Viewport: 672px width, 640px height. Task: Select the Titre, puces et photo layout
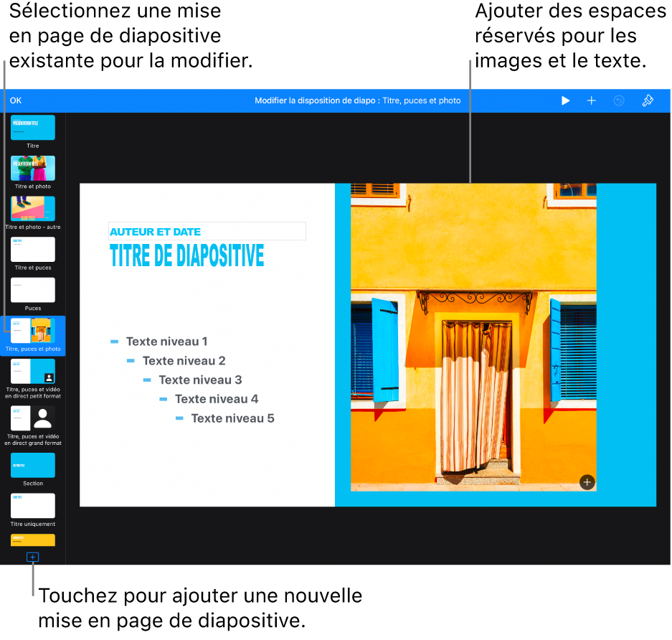coord(33,331)
